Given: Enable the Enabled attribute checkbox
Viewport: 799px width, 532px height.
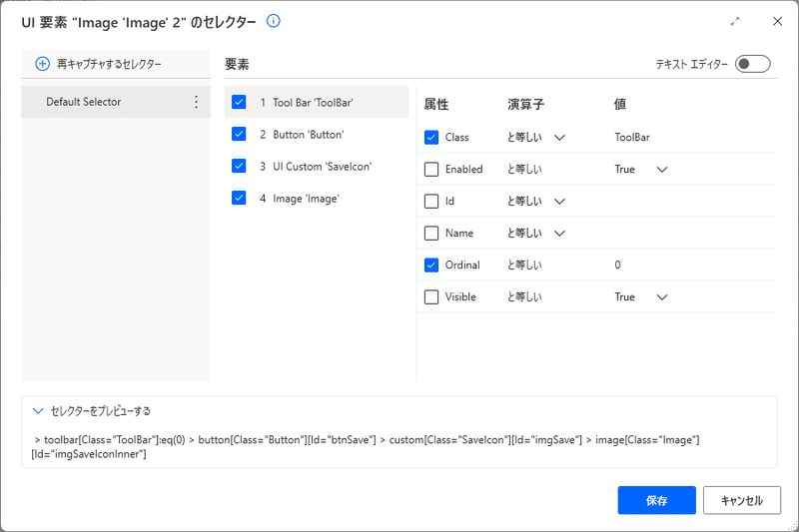Looking at the screenshot, I should (x=431, y=169).
